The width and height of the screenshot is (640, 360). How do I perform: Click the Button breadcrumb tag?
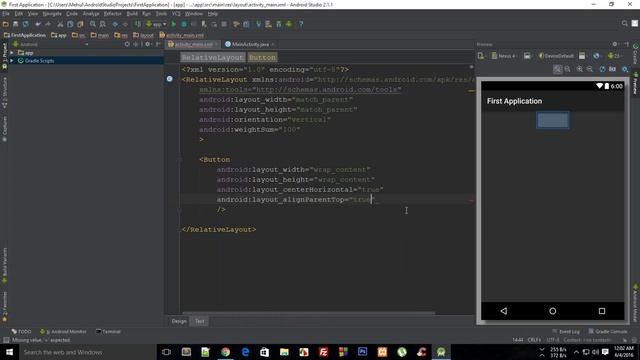click(x=262, y=58)
